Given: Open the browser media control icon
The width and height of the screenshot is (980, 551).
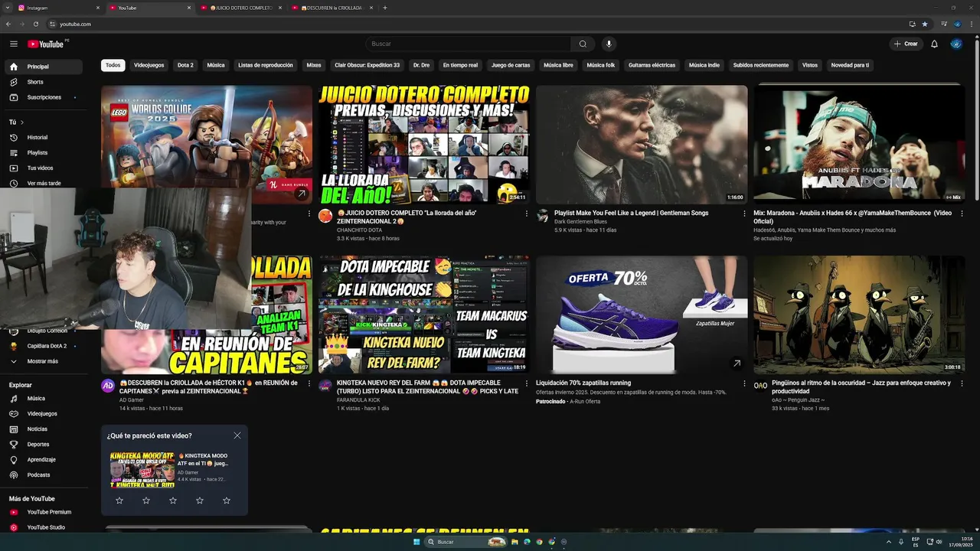Looking at the screenshot, I should [x=944, y=24].
